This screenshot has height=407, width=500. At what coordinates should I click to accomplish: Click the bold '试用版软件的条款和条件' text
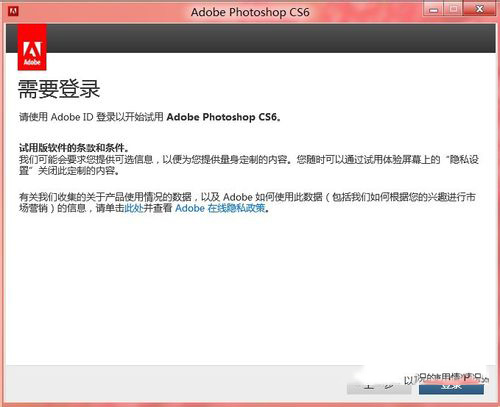(72, 148)
